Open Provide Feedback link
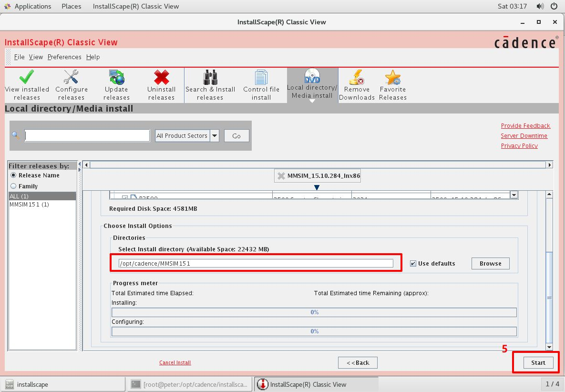Viewport: 565px width, 392px height. [525, 126]
